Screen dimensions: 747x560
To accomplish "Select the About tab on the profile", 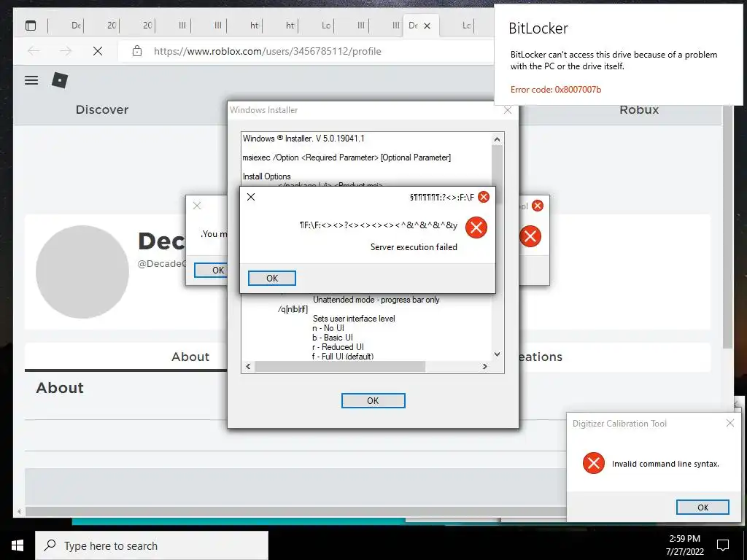I will click(190, 357).
